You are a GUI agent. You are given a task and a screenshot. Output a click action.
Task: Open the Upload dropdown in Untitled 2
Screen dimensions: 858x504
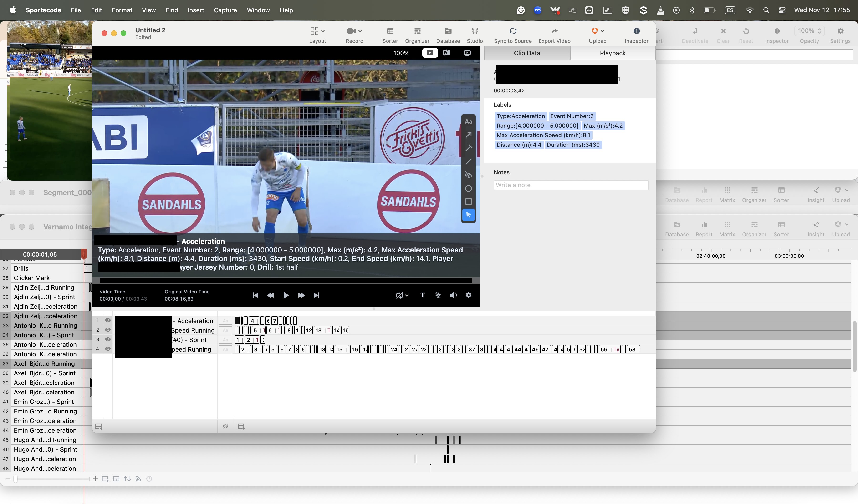(598, 35)
